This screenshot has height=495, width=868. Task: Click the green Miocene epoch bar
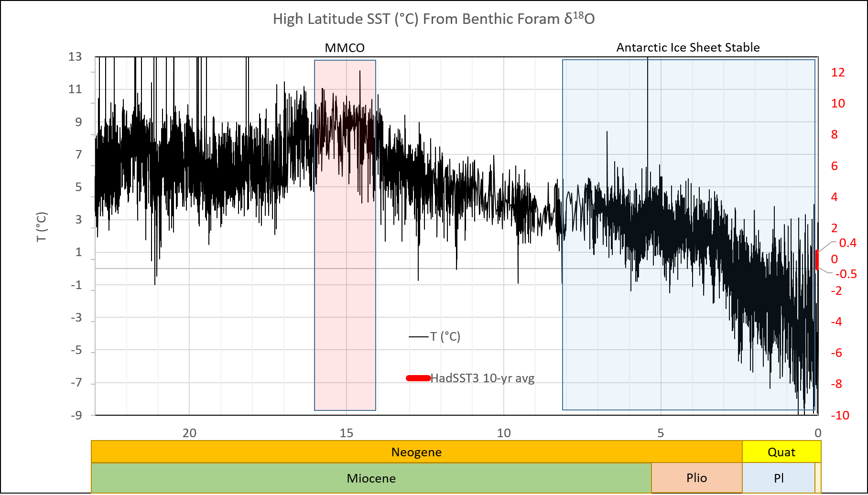371,478
